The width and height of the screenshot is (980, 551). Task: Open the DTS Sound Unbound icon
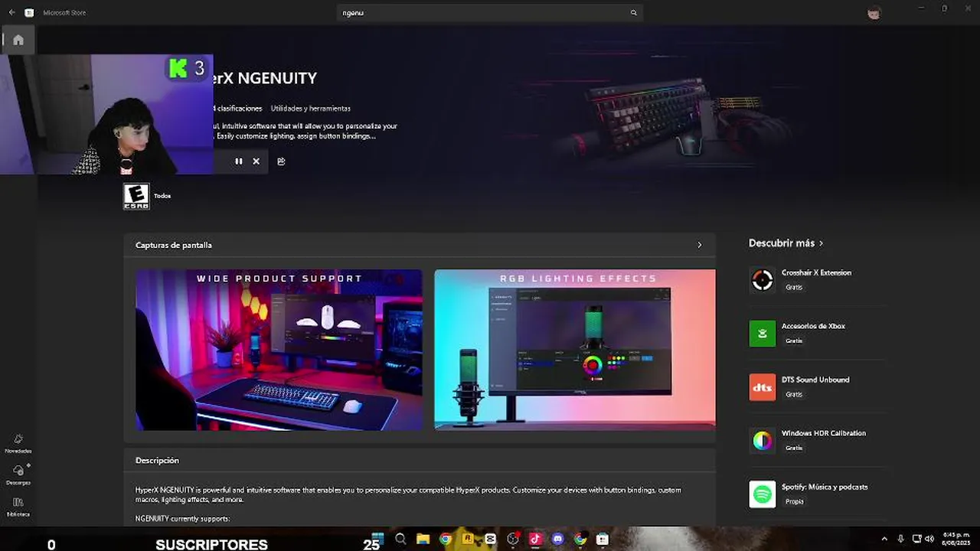click(763, 387)
